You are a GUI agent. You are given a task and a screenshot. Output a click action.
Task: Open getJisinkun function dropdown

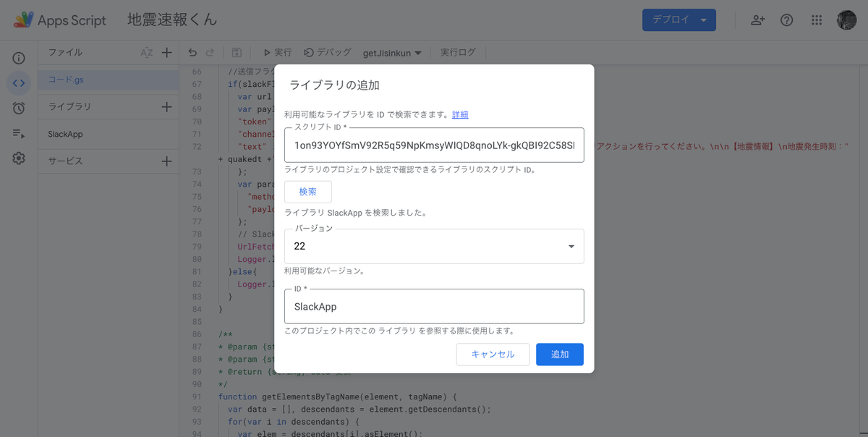(x=392, y=53)
